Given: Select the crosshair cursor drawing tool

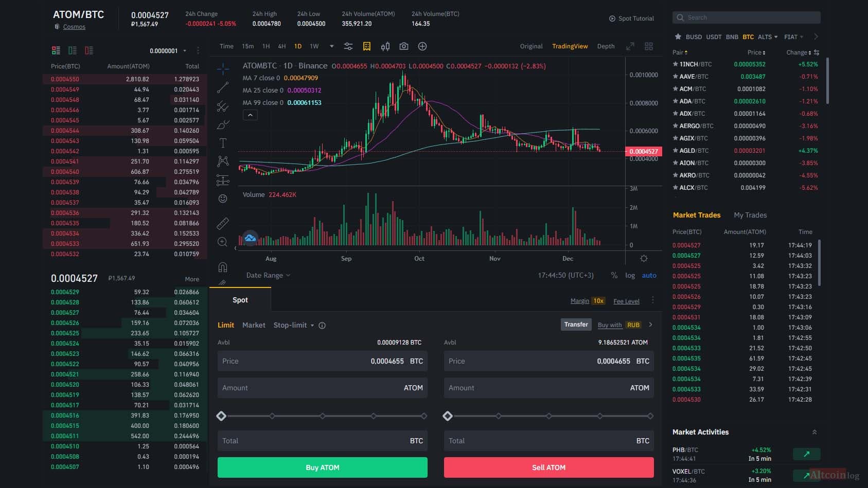Looking at the screenshot, I should coord(223,68).
